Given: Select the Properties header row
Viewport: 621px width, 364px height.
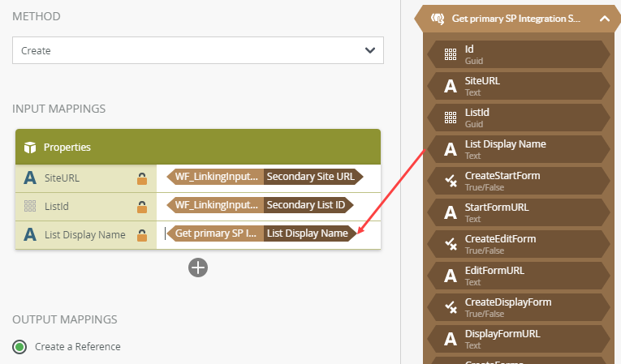Looking at the screenshot, I should coord(198,148).
